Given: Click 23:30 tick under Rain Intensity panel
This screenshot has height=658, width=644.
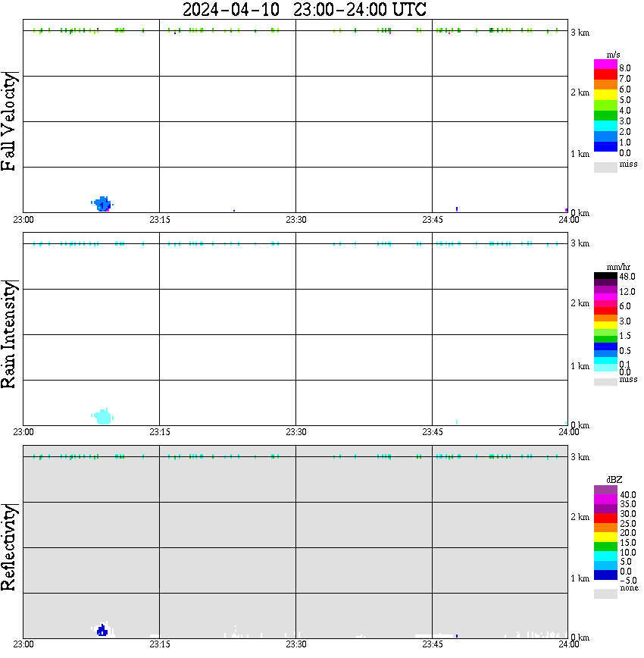Looking at the screenshot, I should click(296, 432).
